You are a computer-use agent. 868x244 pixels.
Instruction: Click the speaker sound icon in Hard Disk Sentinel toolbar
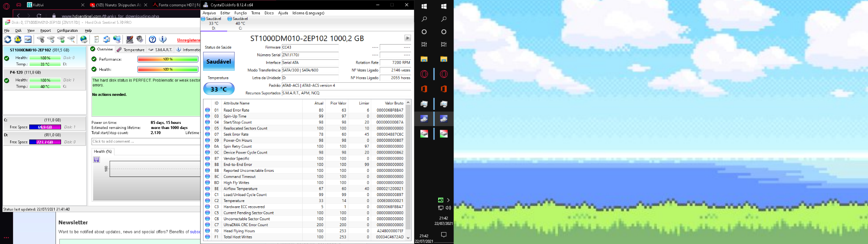(x=140, y=39)
